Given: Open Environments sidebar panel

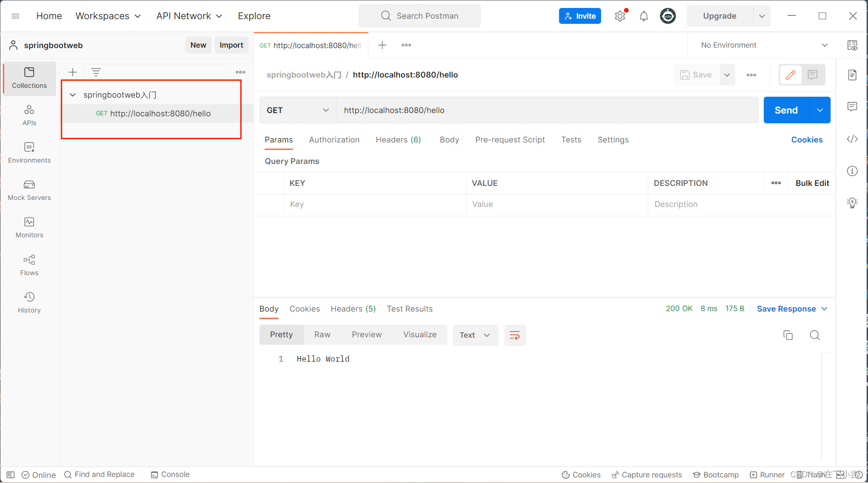Looking at the screenshot, I should [x=29, y=153].
